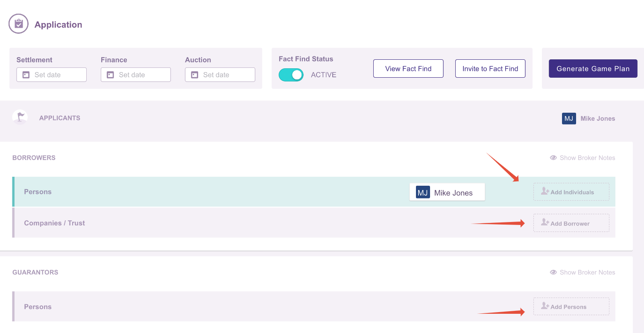The width and height of the screenshot is (644, 333).
Task: Click the Companies / Trust row label
Action: [54, 222]
